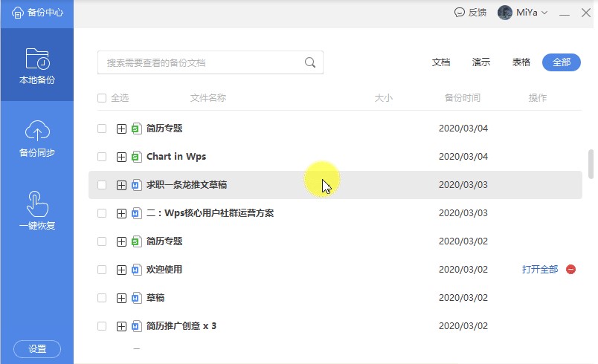Viewport: 598px width, 364px height.
Task: Click the vertical scrollbar thumb
Action: point(591,163)
